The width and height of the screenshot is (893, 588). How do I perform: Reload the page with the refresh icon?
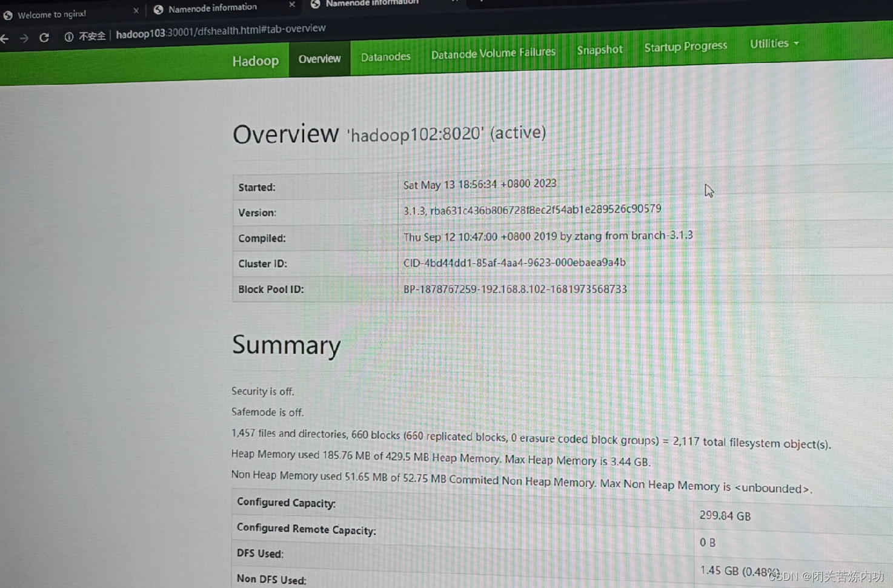pyautogui.click(x=44, y=38)
